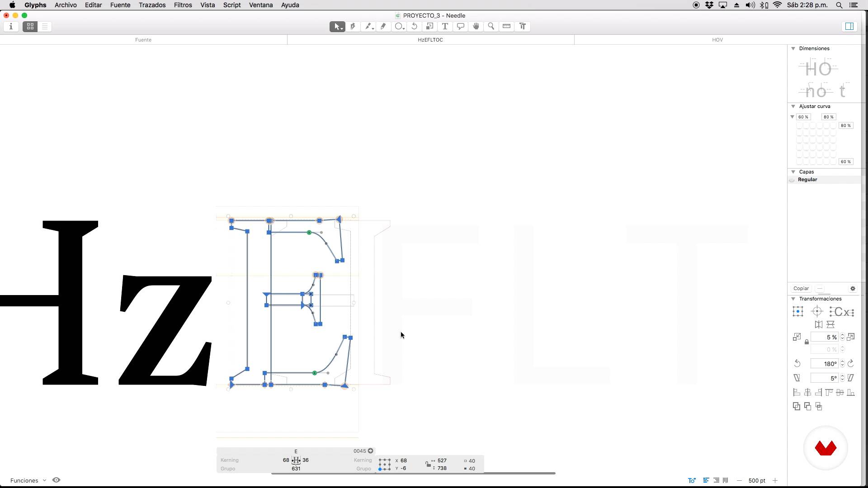Scale down selection by percentage
Viewport: 868px width, 488px height.
click(797, 337)
